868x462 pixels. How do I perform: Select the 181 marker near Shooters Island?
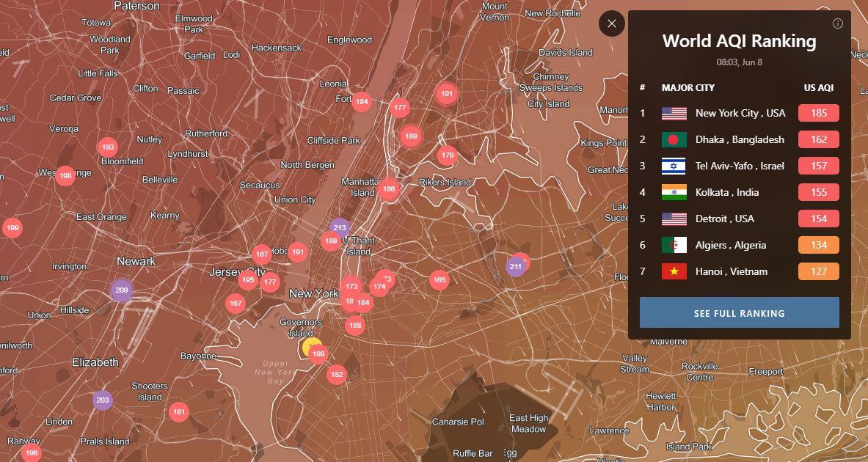pos(178,412)
